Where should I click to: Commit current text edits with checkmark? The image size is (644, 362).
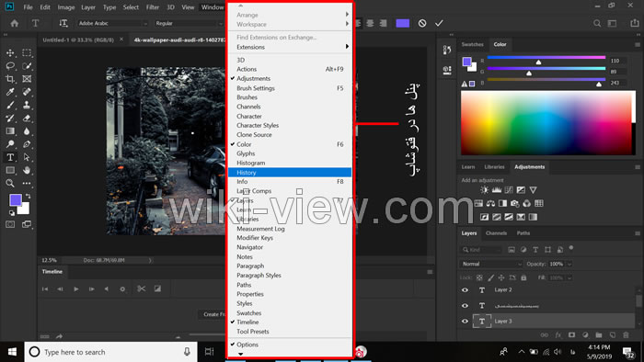(x=439, y=23)
